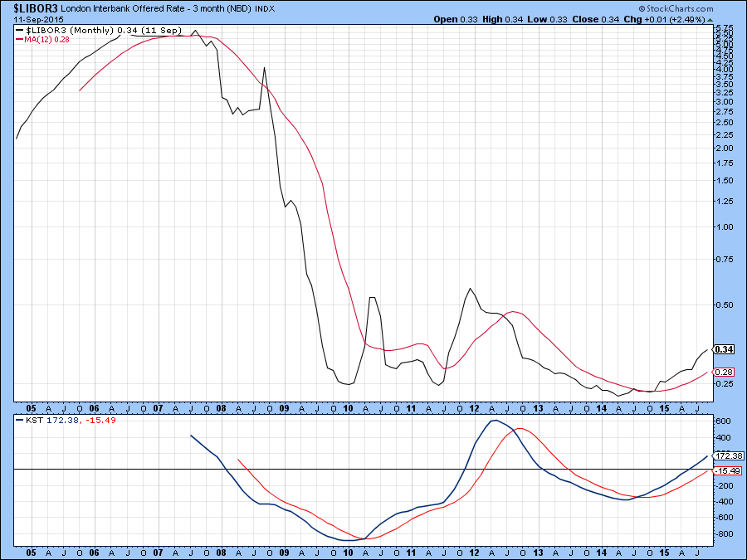Viewport: 747px width, 560px height.
Task: Click the 1.00 level on price axis
Action: click(x=722, y=226)
